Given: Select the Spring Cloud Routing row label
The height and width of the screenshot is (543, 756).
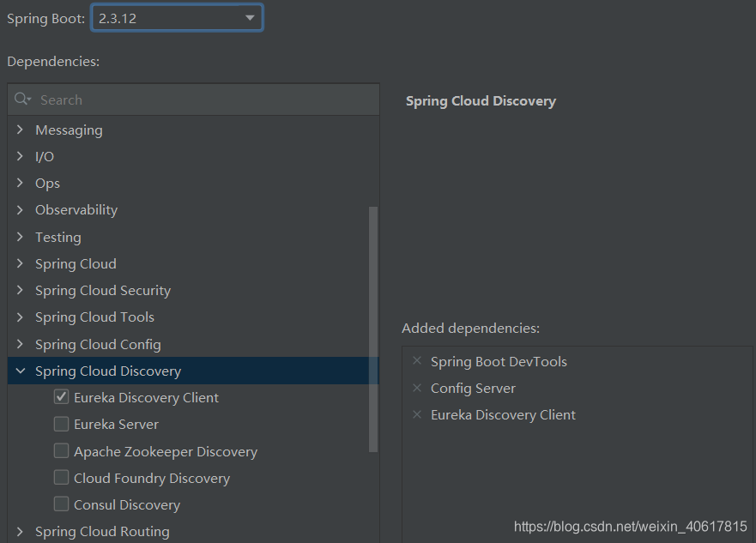Looking at the screenshot, I should click(102, 532).
